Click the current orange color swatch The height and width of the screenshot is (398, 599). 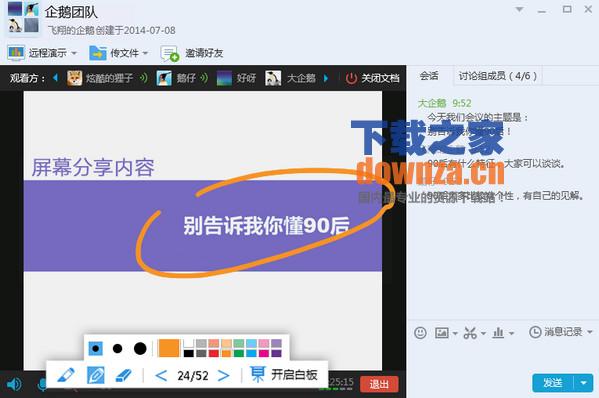[x=168, y=348]
